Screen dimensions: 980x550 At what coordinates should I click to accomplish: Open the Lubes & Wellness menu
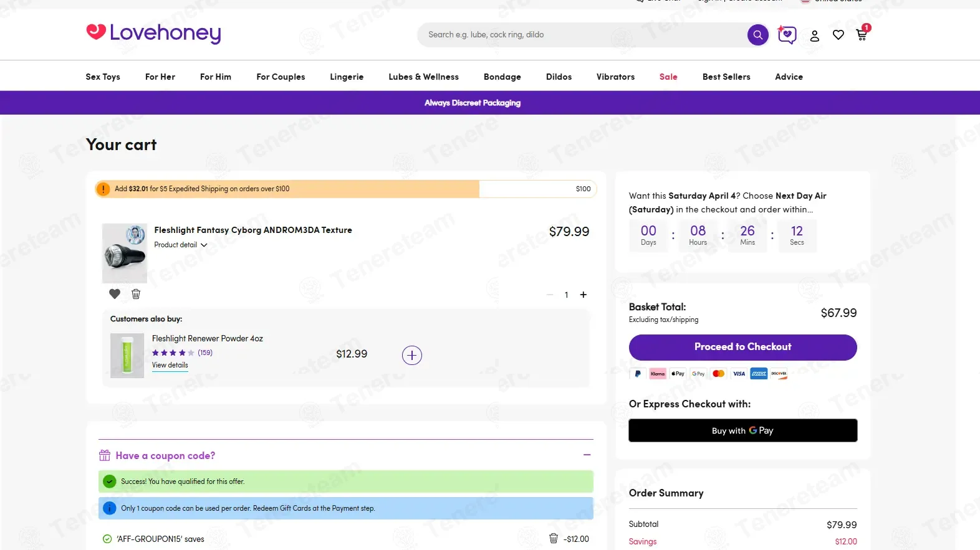423,77
